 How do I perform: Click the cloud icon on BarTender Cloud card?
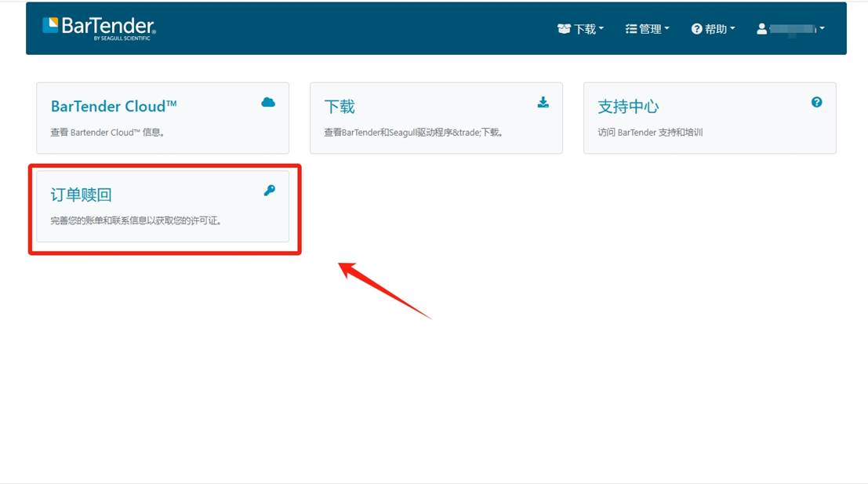click(x=268, y=102)
